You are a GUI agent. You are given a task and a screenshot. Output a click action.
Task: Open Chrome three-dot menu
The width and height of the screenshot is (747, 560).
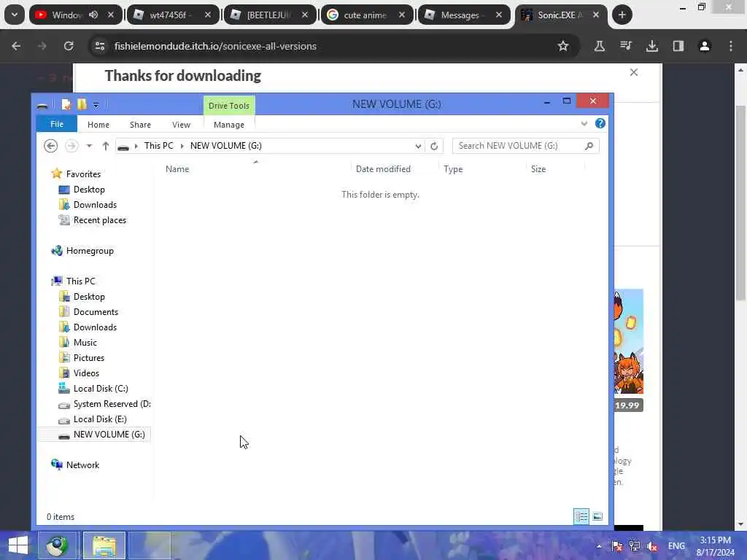pos(731,46)
